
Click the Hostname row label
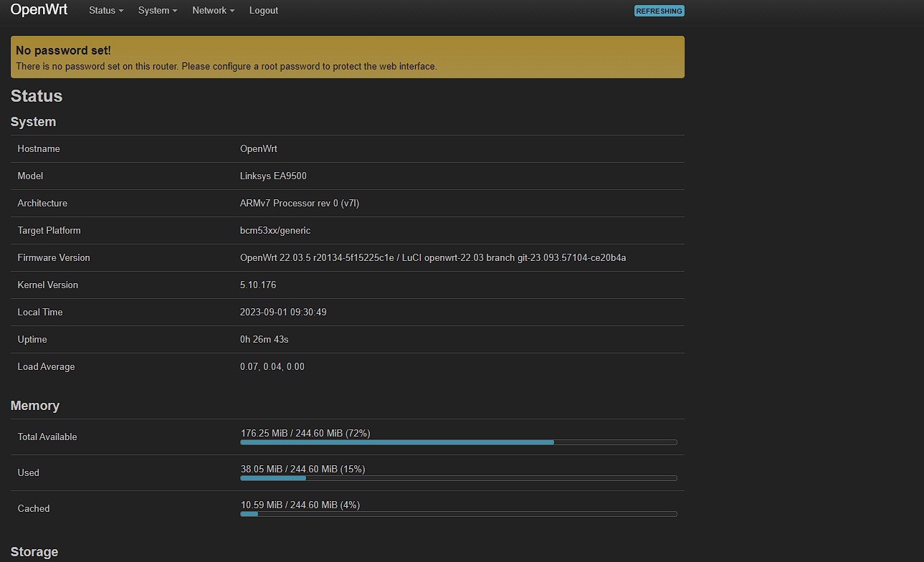coord(39,149)
